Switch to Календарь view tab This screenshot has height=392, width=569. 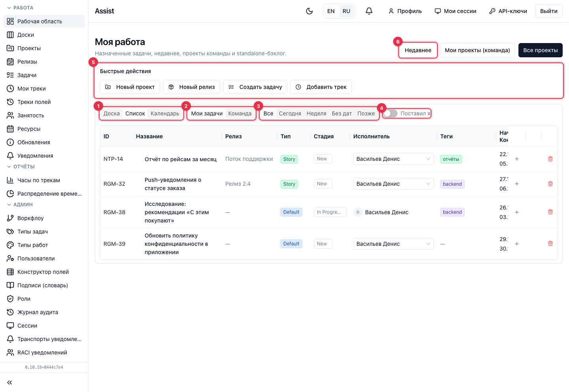(165, 113)
